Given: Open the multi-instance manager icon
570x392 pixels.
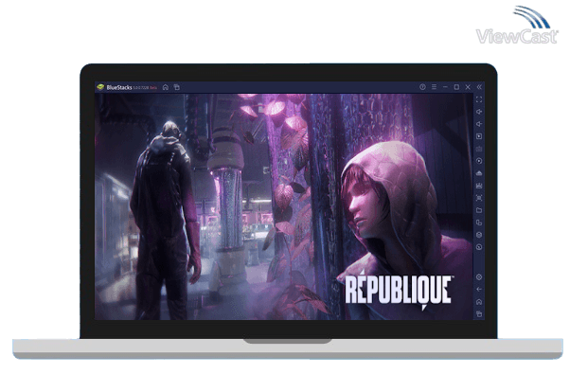Looking at the screenshot, I should coord(479,223).
